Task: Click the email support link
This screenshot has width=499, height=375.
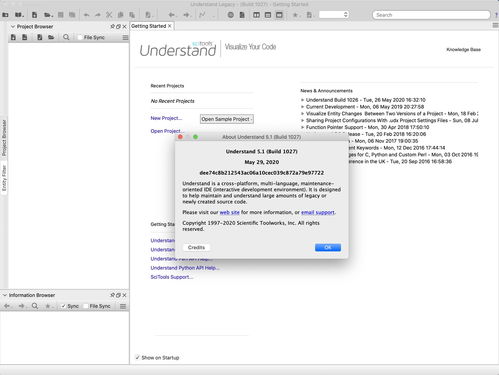Action: [318, 212]
